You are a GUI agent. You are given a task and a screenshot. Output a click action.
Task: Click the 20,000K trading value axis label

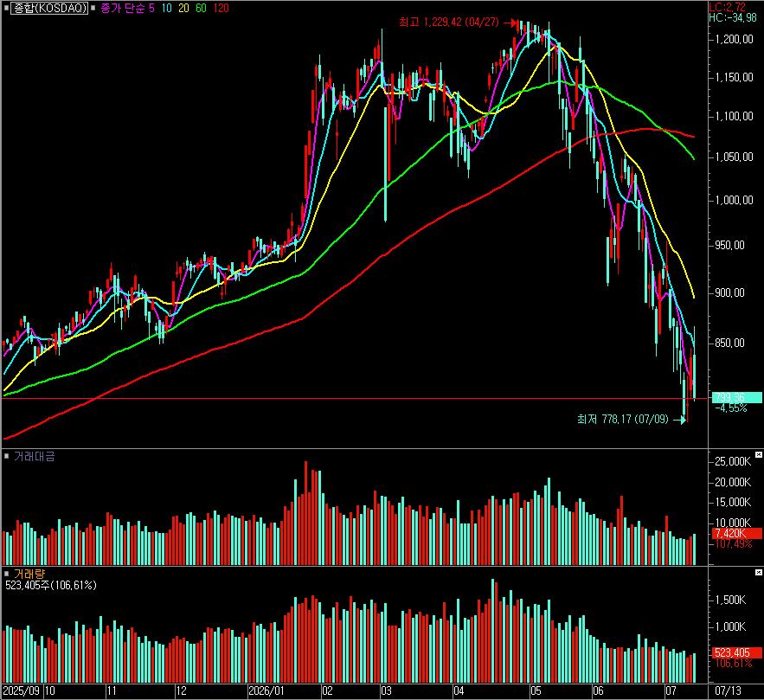733,482
